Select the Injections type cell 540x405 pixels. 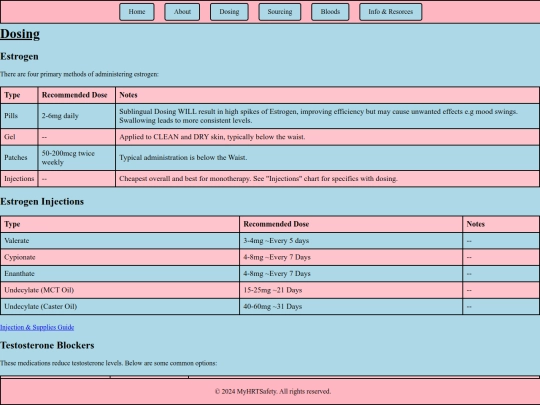coord(19,179)
